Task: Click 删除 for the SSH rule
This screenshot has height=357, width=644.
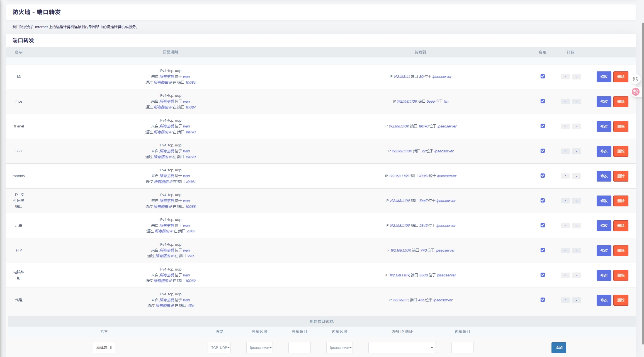Action: pos(621,151)
